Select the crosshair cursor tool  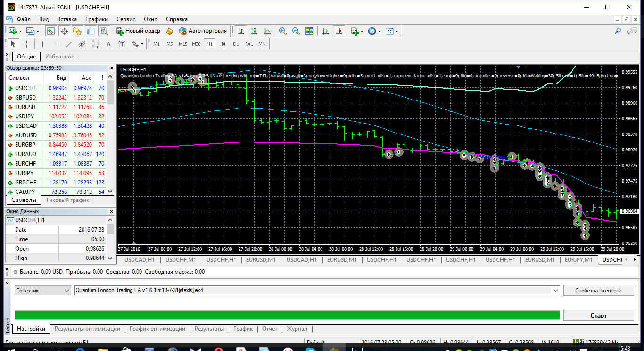(x=26, y=44)
